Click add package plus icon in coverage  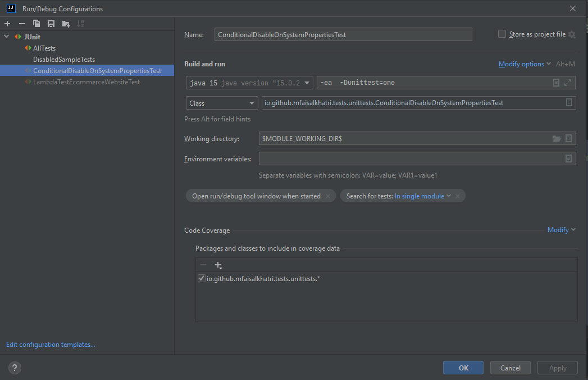[x=218, y=265]
